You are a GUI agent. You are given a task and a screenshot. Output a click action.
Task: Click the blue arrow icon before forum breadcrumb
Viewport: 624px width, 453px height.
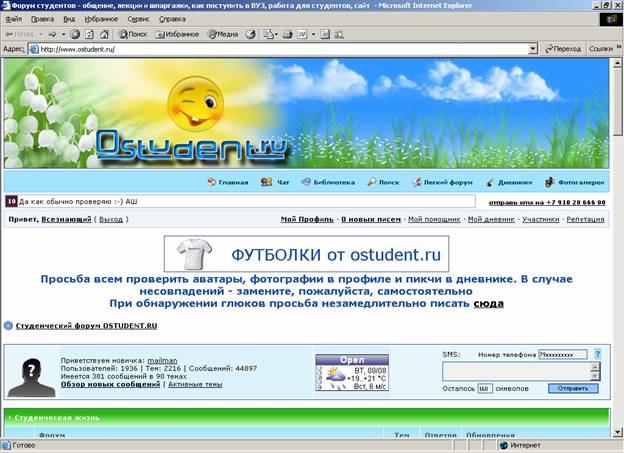[8, 326]
